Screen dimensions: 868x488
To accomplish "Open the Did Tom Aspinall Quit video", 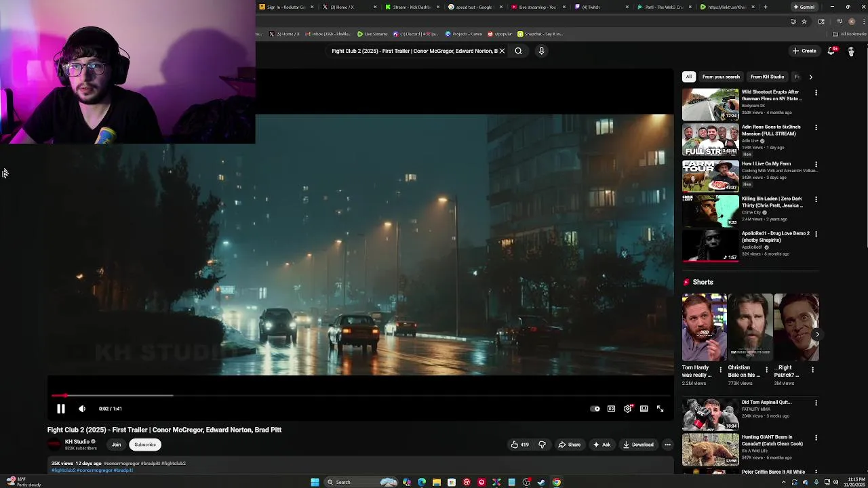I will pos(710,414).
